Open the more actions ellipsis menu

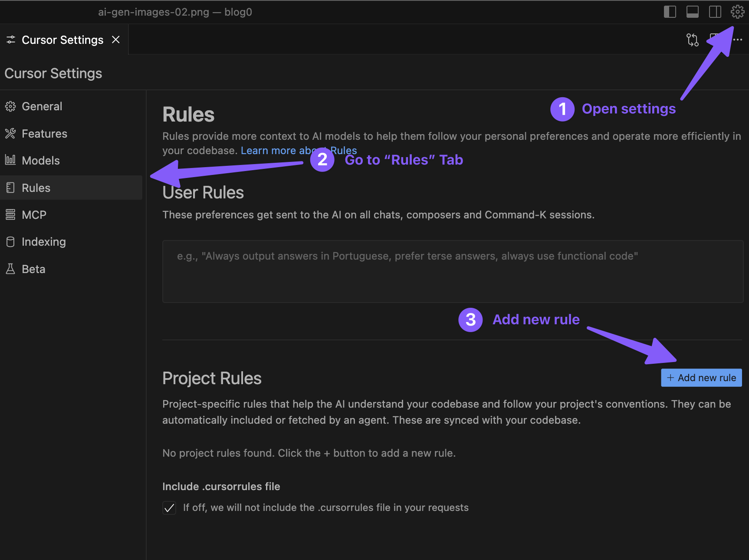tap(738, 40)
